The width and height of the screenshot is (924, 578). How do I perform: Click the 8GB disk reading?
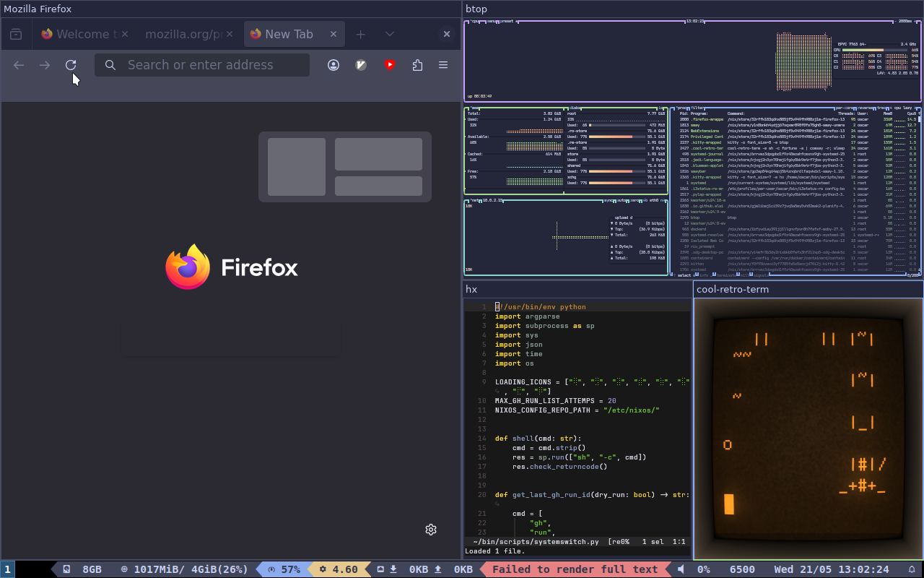(x=92, y=569)
